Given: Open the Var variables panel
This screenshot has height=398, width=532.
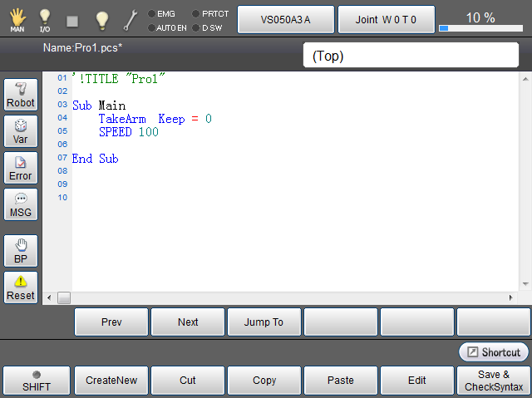Looking at the screenshot, I should tap(21, 131).
